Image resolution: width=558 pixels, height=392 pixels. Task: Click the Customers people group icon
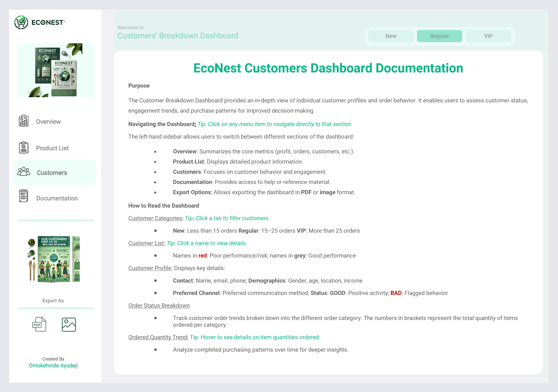24,172
